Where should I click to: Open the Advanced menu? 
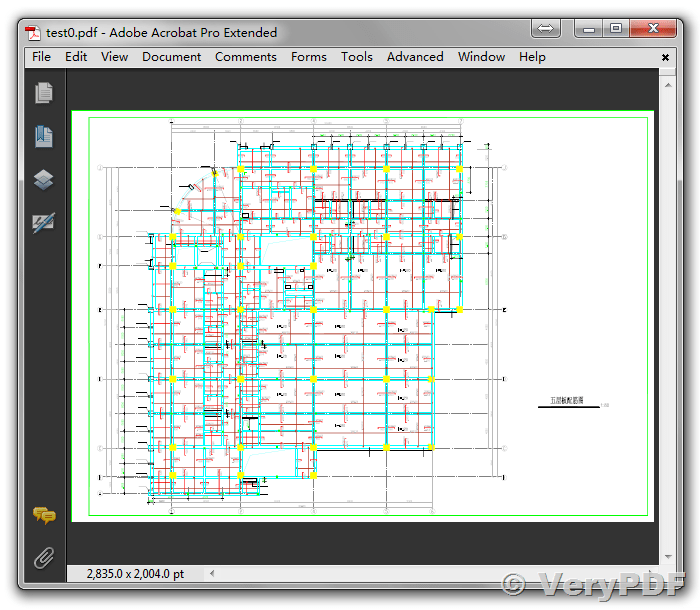[x=415, y=57]
